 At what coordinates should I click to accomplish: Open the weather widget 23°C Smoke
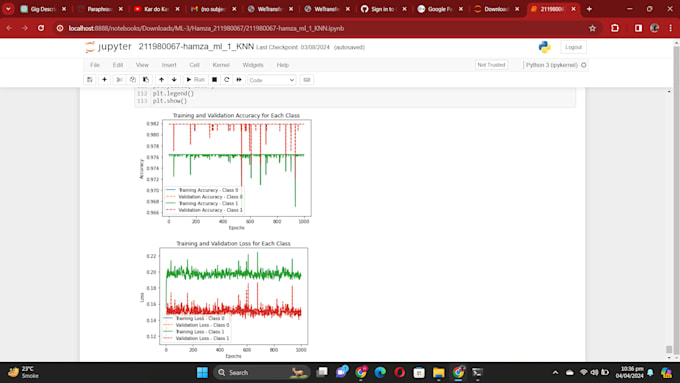(24, 372)
